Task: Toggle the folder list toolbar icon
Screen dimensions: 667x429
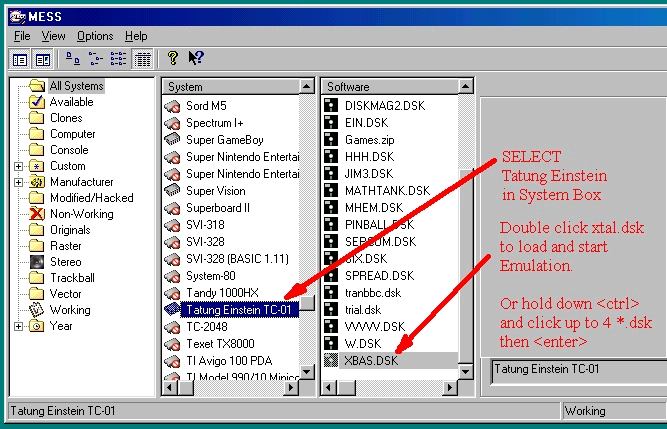Action: pos(20,59)
